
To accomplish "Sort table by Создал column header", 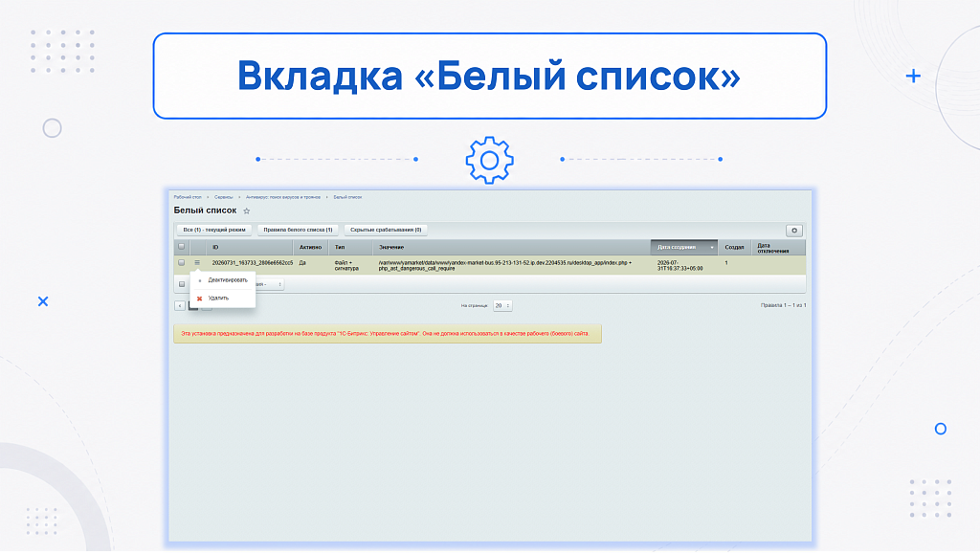I will (734, 247).
